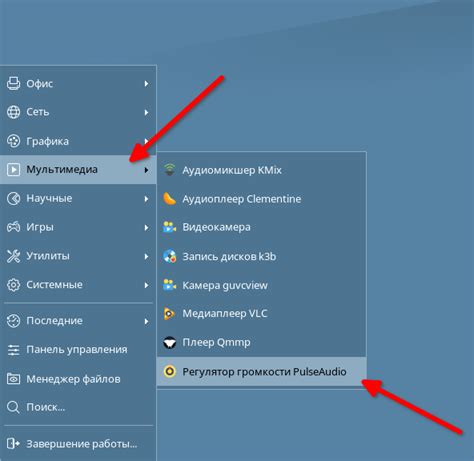Click the KMix audio mixer icon

[x=169, y=170]
